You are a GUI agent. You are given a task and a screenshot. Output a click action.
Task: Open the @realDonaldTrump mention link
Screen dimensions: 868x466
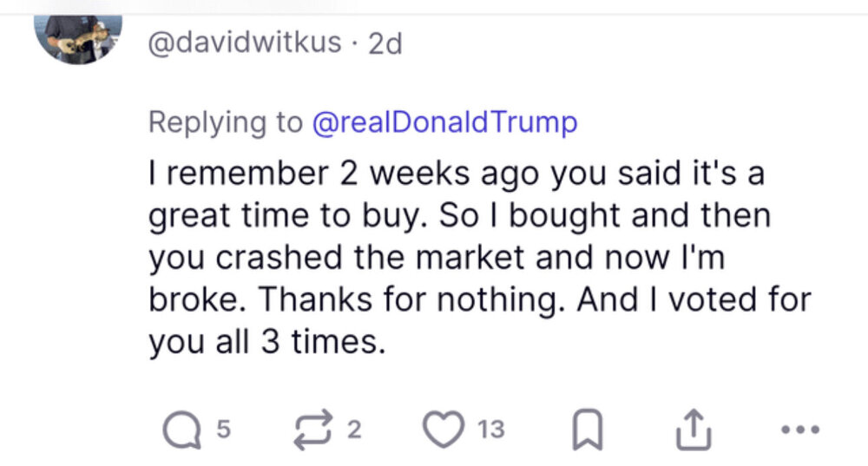pos(444,122)
